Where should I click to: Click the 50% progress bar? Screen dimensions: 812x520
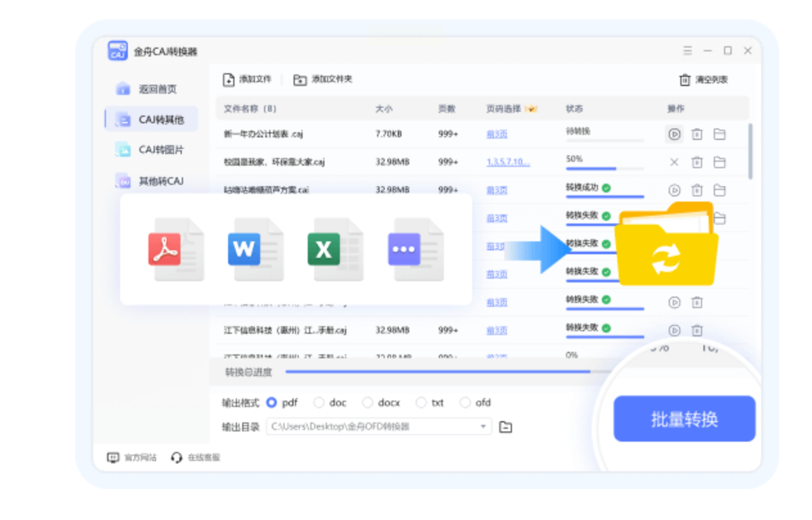605,169
